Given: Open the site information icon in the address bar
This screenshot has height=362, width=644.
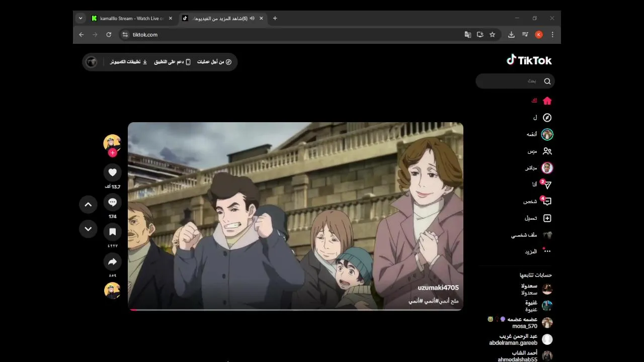Looking at the screenshot, I should click(125, 35).
